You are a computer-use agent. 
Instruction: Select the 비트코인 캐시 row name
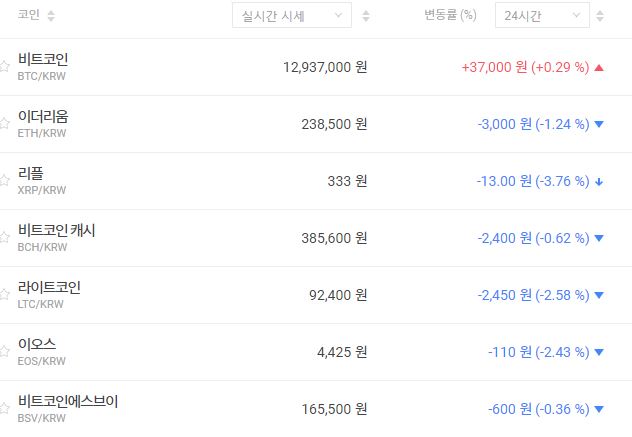click(57, 230)
